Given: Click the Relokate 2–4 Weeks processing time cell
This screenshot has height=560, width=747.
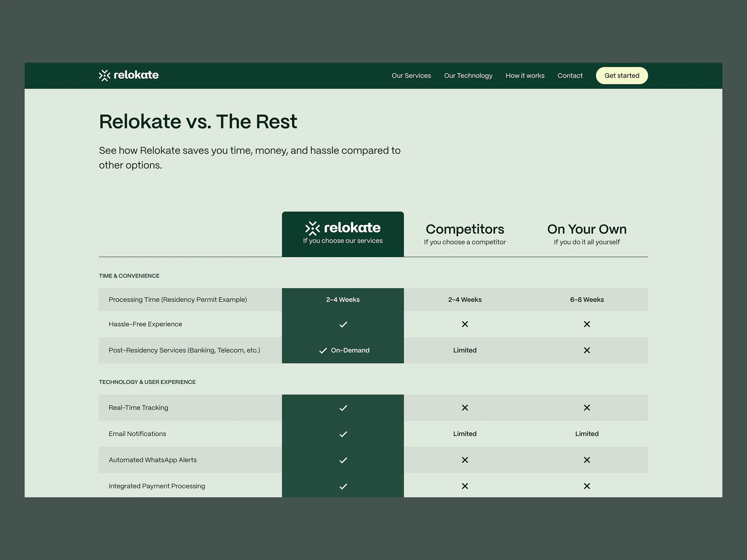Looking at the screenshot, I should click(343, 300).
